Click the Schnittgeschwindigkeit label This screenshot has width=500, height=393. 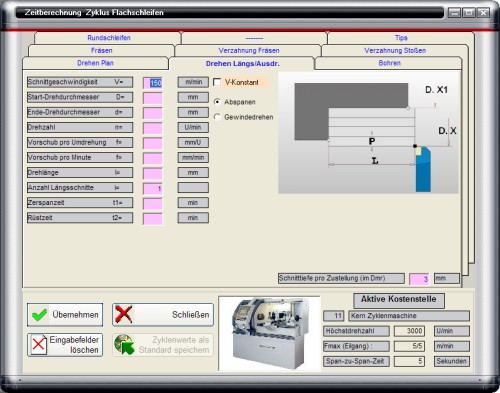80,82
